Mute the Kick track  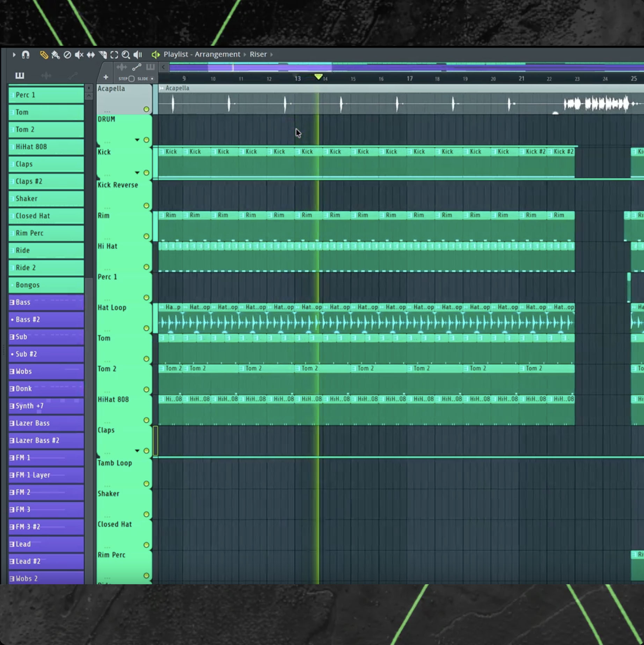146,173
